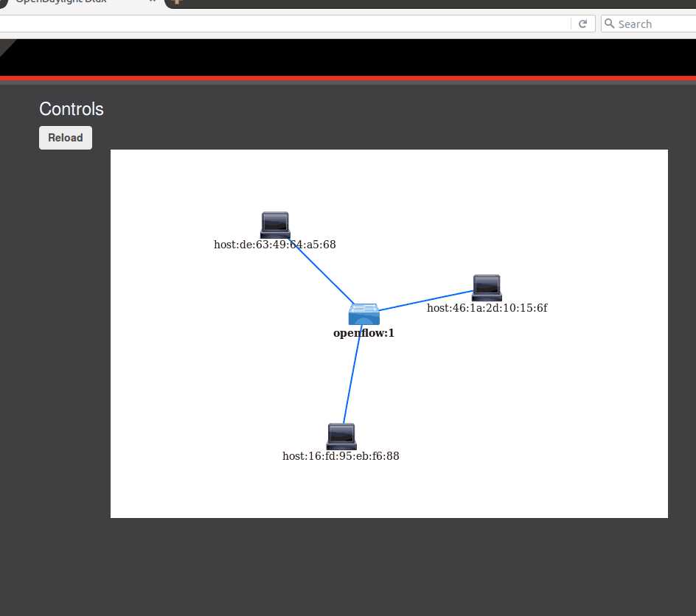This screenshot has height=616, width=696.
Task: Open a new browser tab
Action: pos(177,2)
